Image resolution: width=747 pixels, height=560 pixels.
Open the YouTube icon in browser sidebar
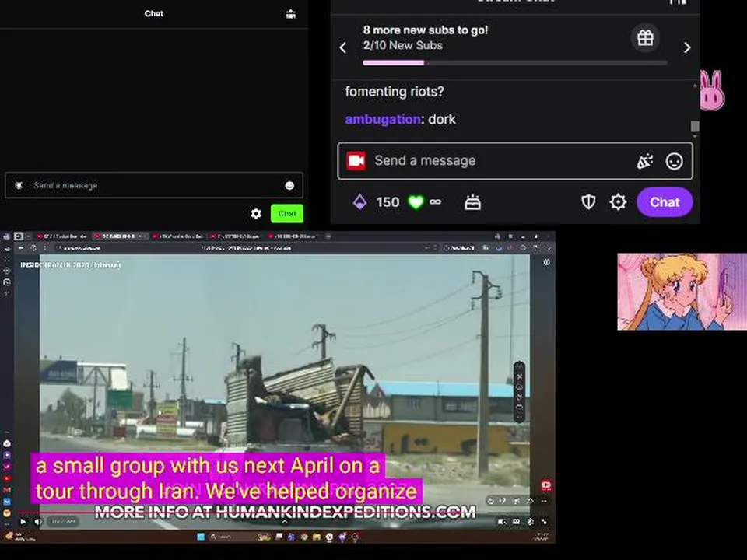click(7, 478)
